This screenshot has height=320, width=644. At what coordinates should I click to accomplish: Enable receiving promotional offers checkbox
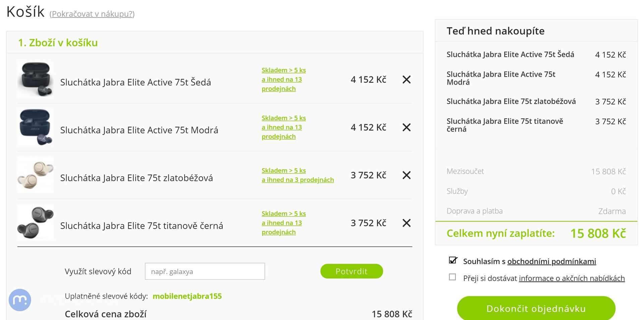click(452, 277)
